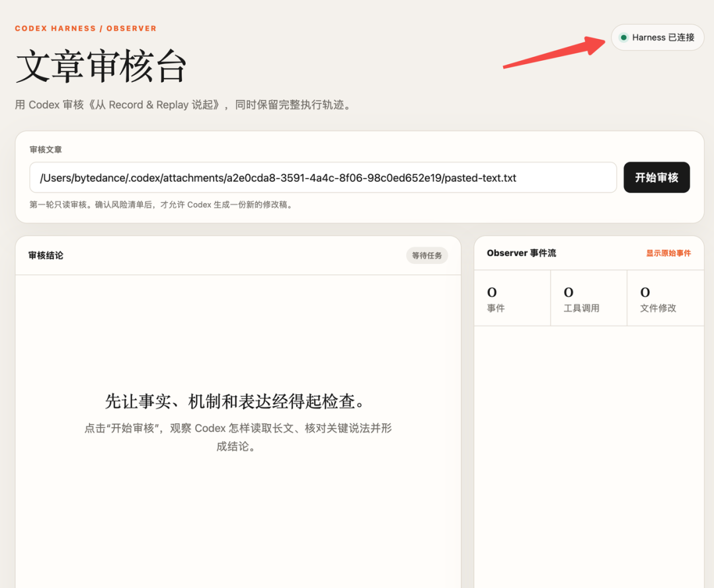Click the 审核文章 field label
This screenshot has width=714, height=588.
46,149
